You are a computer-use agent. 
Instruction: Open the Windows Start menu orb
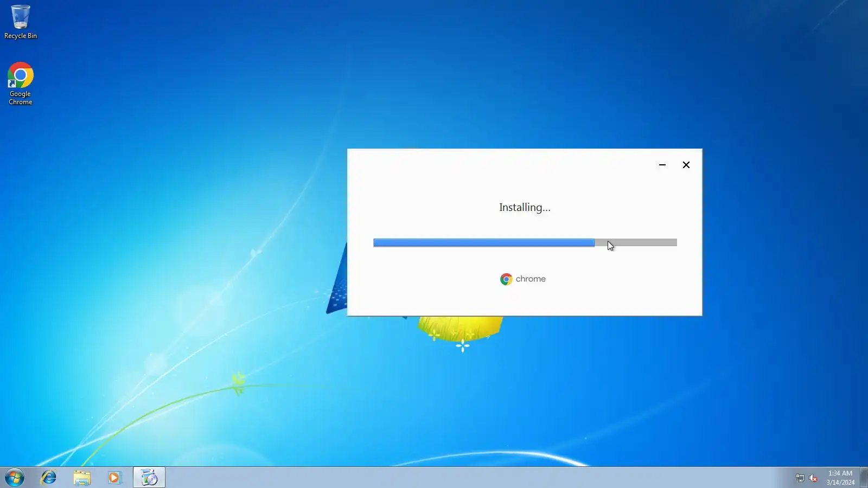pos(15,478)
